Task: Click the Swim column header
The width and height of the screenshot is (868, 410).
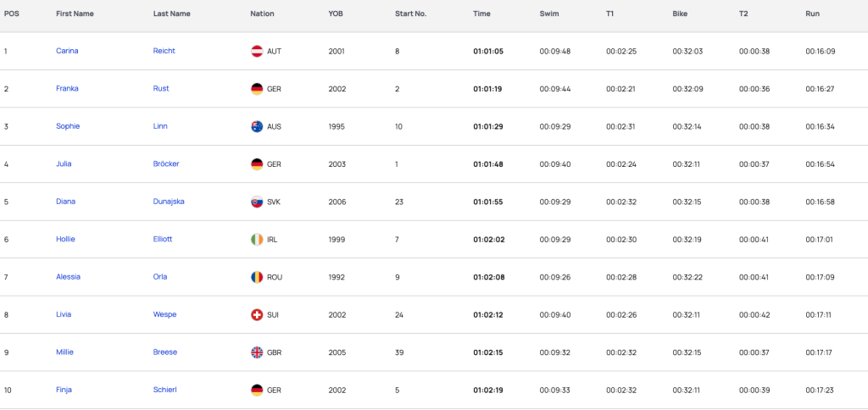Action: pos(549,14)
